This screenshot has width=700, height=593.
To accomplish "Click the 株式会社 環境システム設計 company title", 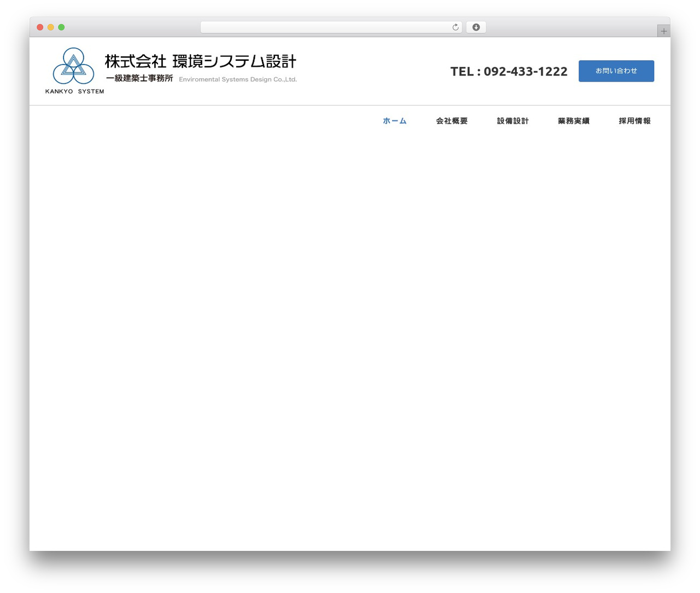I will click(201, 61).
